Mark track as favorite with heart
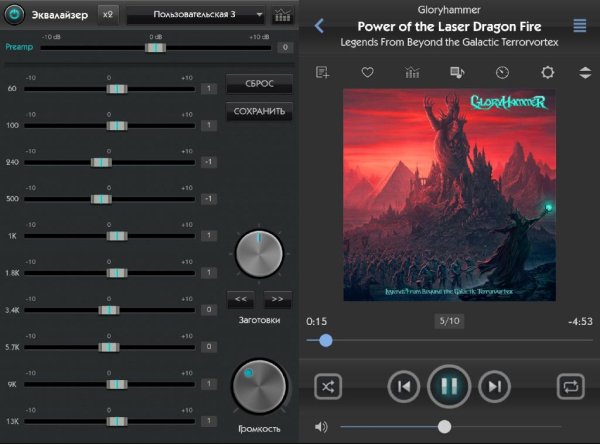The height and width of the screenshot is (444, 600). click(367, 72)
